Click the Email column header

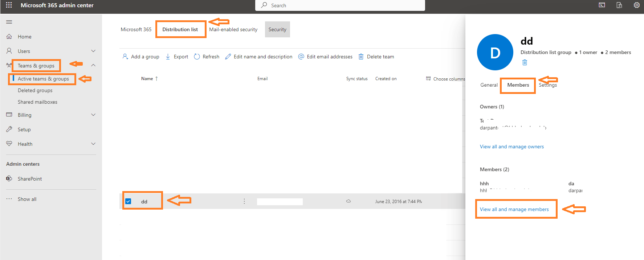tap(262, 78)
